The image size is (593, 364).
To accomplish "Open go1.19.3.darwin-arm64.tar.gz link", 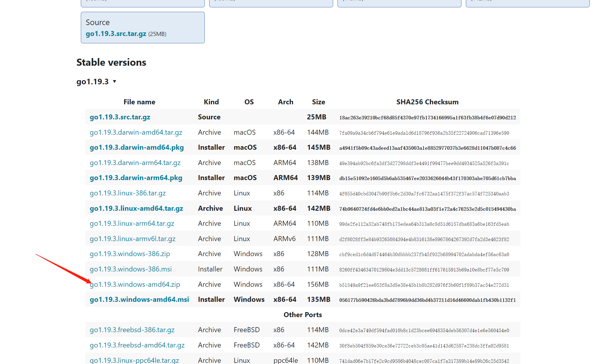I will point(135,163).
